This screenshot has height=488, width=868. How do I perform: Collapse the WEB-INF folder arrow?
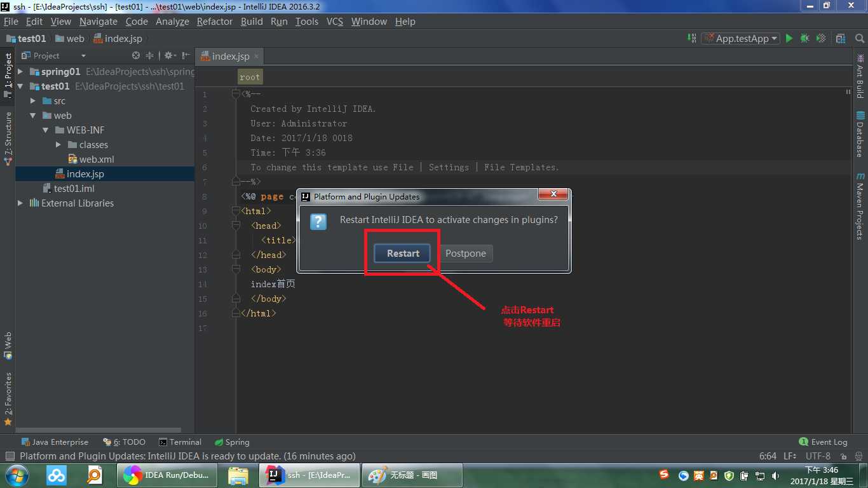(46, 130)
